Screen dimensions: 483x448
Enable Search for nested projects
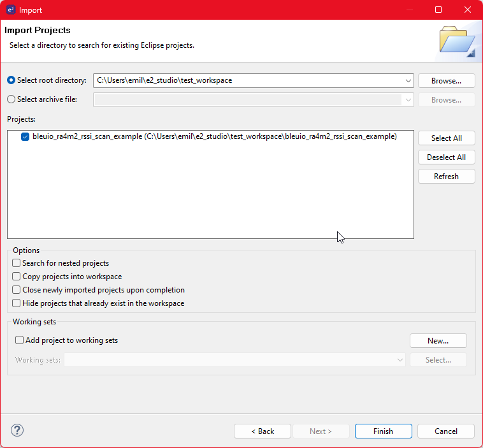coord(17,263)
